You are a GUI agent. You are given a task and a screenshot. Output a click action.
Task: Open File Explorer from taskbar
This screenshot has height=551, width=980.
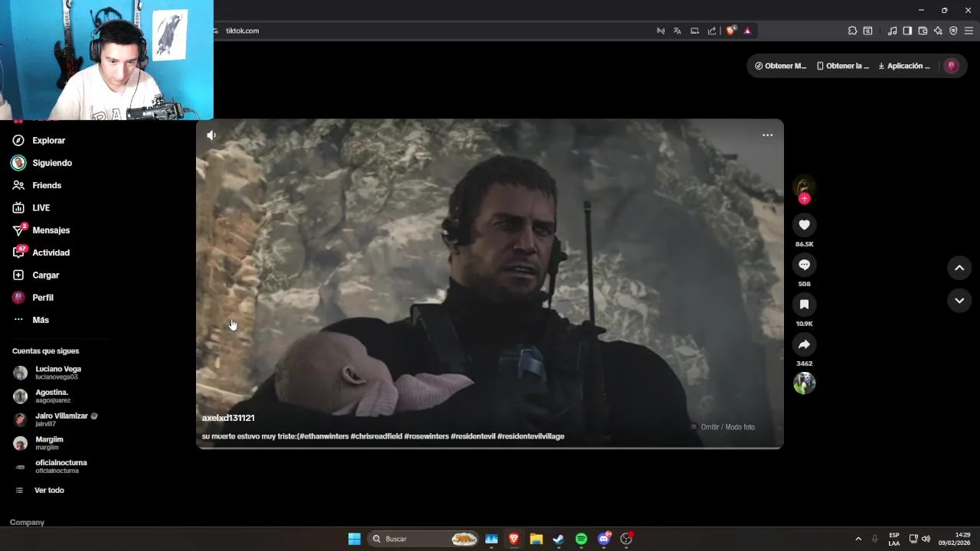point(536,539)
